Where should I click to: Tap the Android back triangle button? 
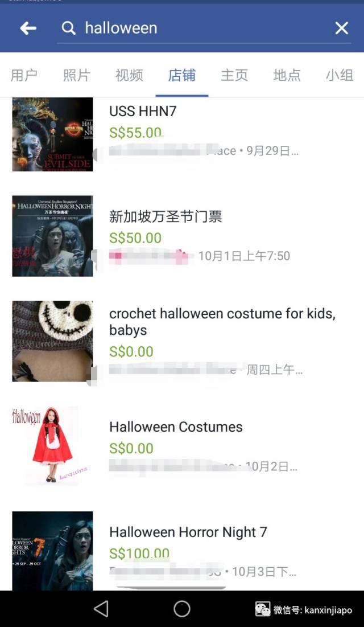pyautogui.click(x=101, y=609)
